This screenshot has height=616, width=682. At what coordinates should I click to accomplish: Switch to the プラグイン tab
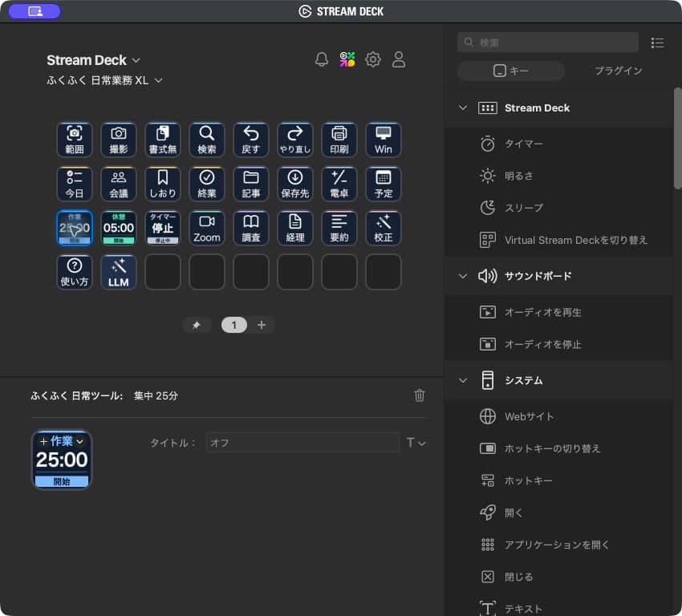click(618, 71)
